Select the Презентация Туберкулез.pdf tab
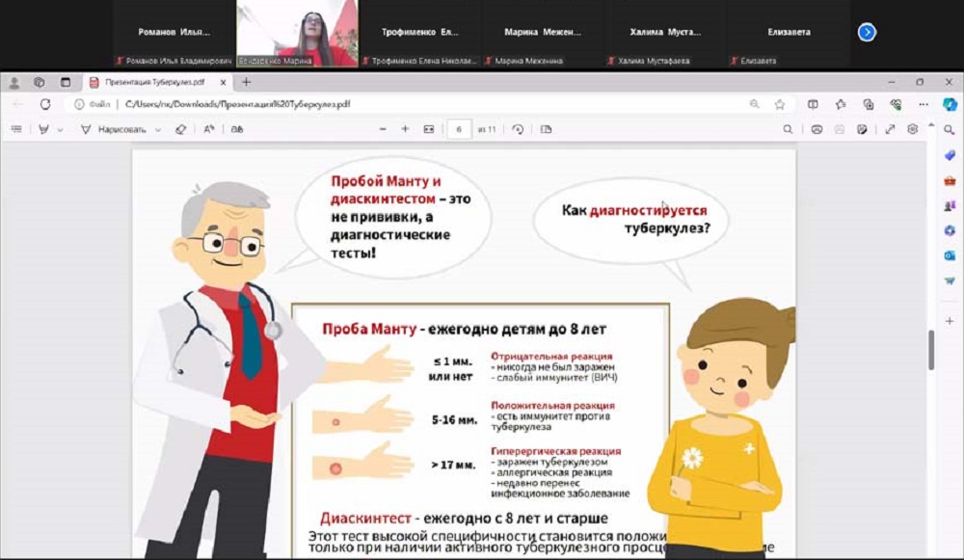 click(152, 82)
